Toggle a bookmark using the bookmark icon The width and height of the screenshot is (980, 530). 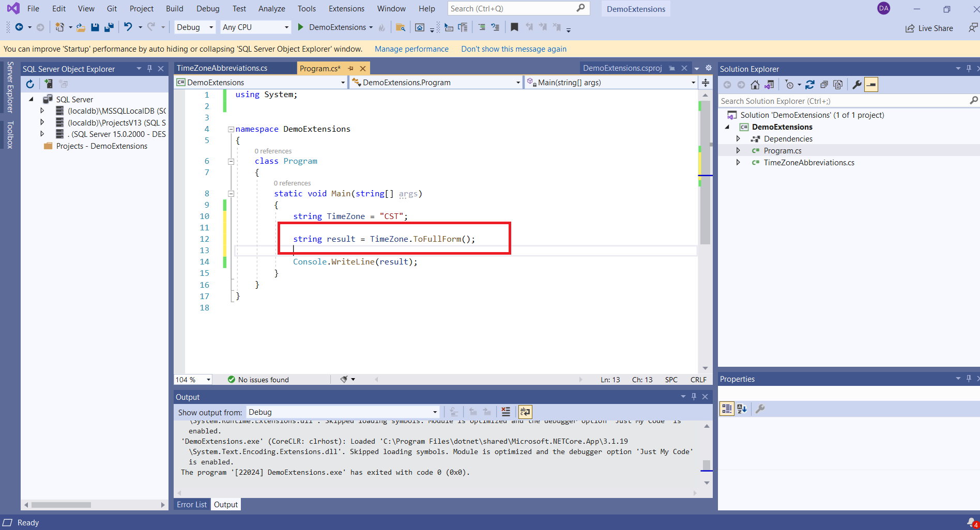(514, 27)
